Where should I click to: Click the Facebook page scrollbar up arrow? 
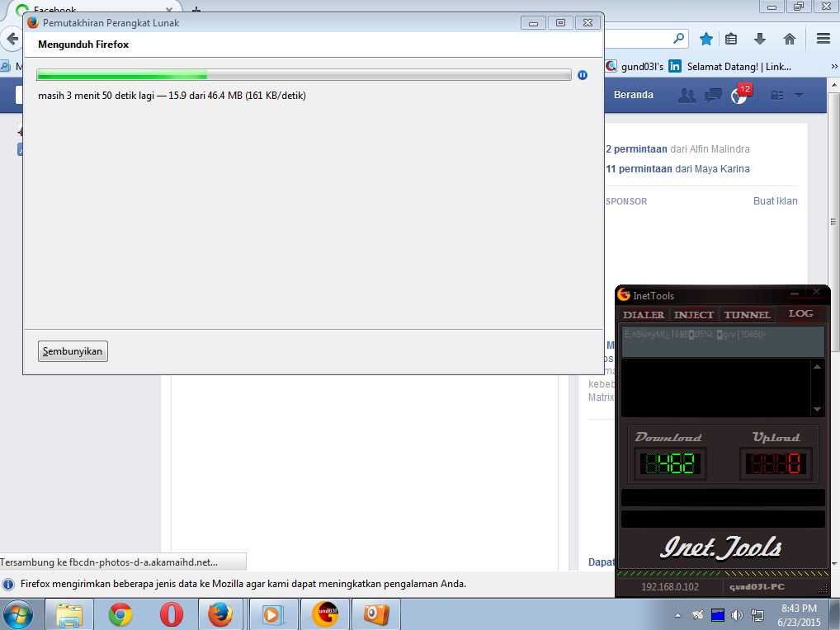click(833, 85)
